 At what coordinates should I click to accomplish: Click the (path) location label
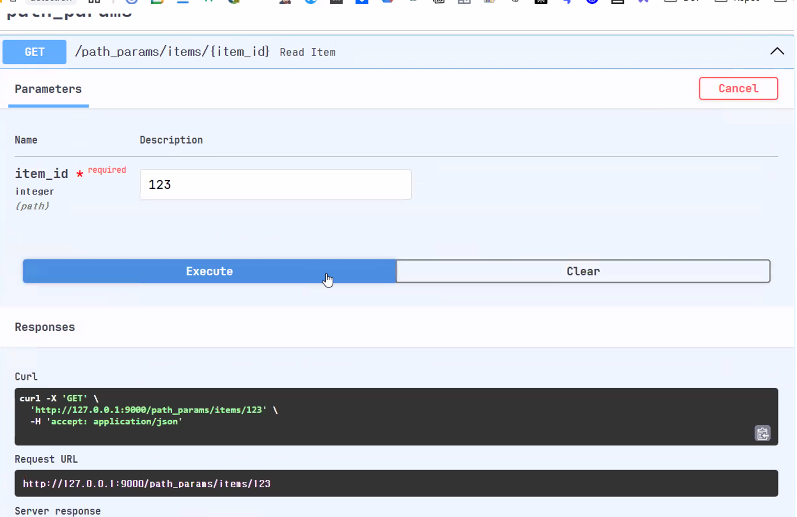pyautogui.click(x=32, y=206)
